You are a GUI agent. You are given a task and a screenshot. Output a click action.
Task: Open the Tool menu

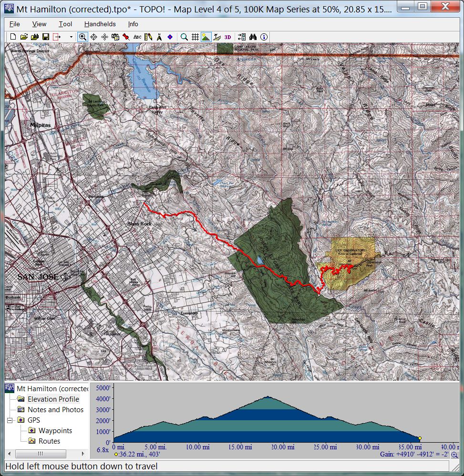coord(65,24)
